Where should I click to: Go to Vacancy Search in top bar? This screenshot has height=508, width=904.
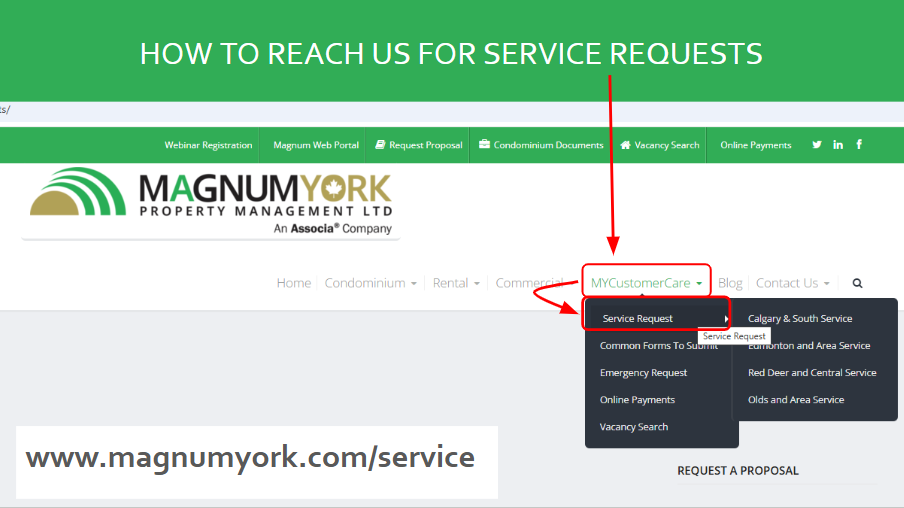[660, 145]
